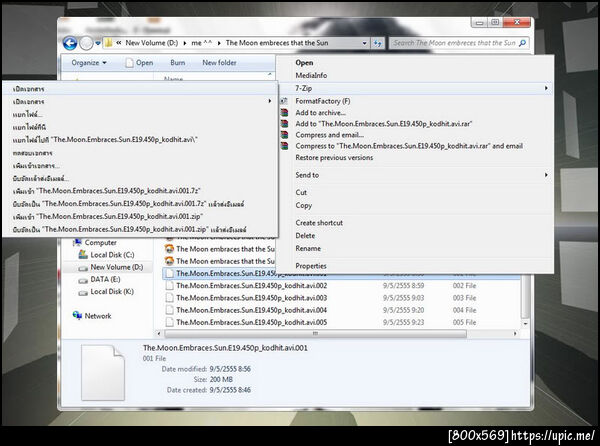
Task: Click WinRAR icon beside Compress and email
Action: (284, 135)
